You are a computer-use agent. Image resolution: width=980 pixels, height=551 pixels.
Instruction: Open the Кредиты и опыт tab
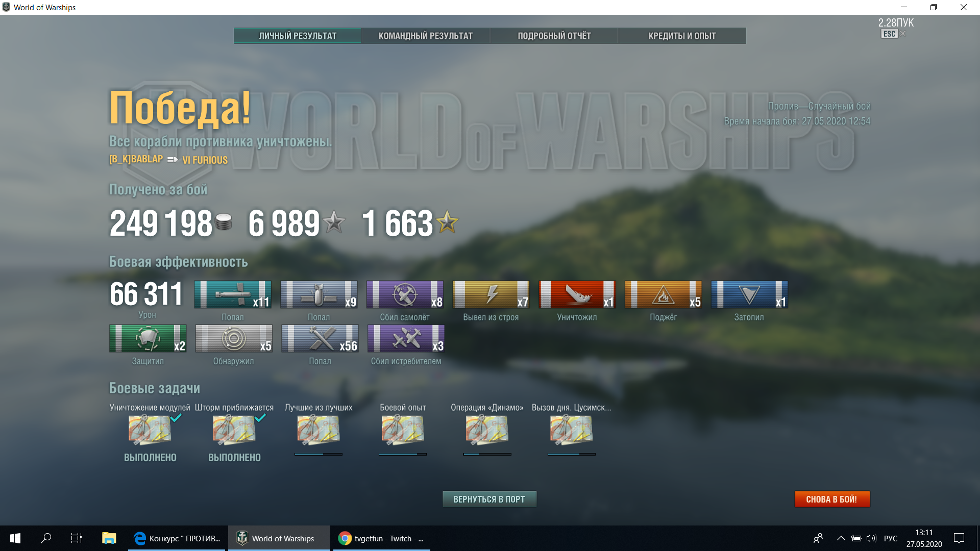(x=682, y=36)
